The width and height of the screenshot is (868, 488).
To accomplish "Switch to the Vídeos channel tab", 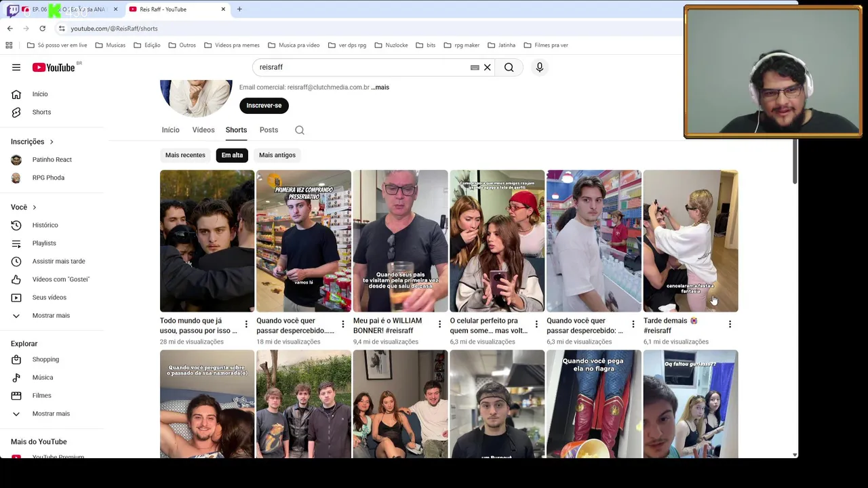I will point(203,130).
